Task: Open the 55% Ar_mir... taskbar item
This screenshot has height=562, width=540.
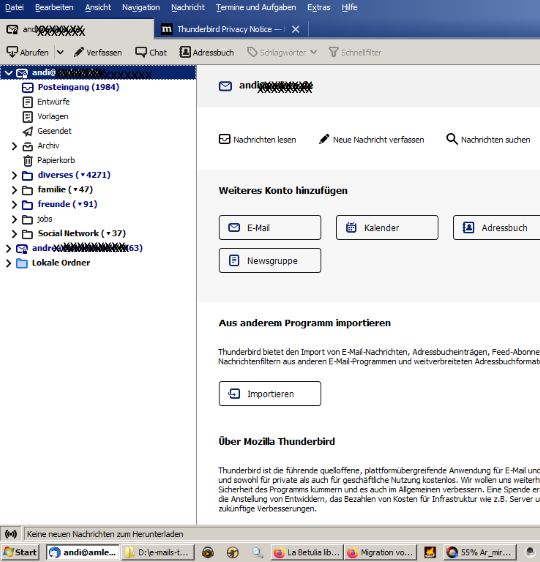Action: pos(479,552)
